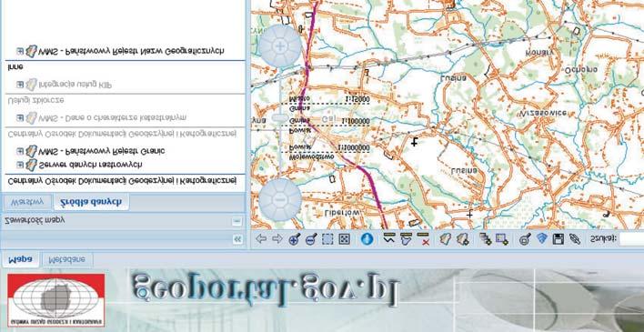Click the Zawartość mapy panel header
The width and height of the screenshot is (644, 332).
click(x=123, y=221)
